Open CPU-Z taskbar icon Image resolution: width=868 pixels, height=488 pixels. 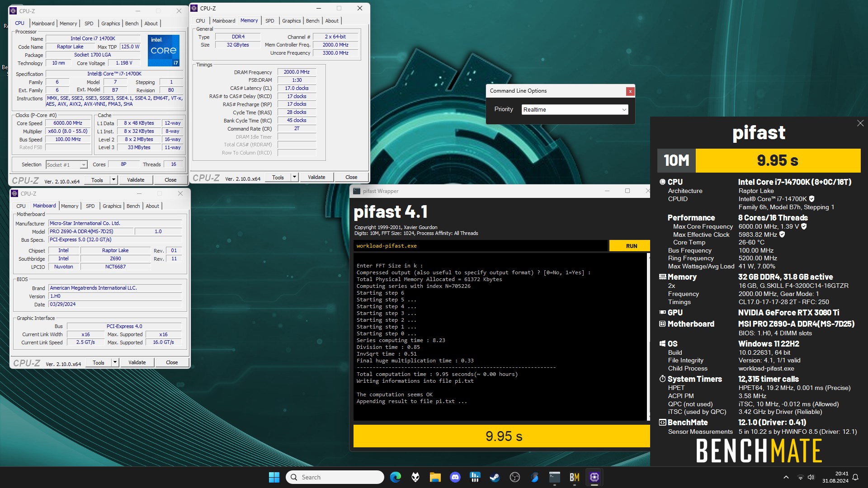point(594,477)
